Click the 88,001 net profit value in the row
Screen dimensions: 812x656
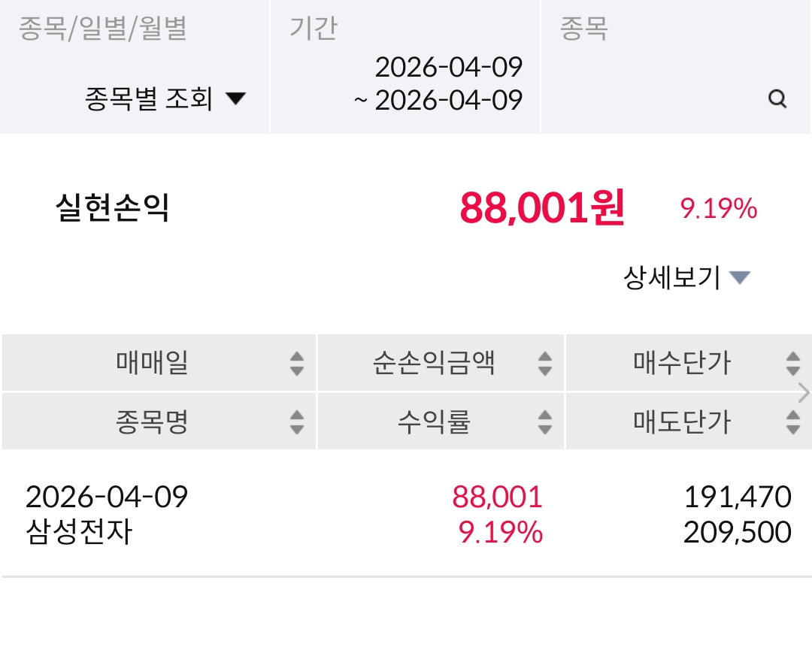click(497, 497)
